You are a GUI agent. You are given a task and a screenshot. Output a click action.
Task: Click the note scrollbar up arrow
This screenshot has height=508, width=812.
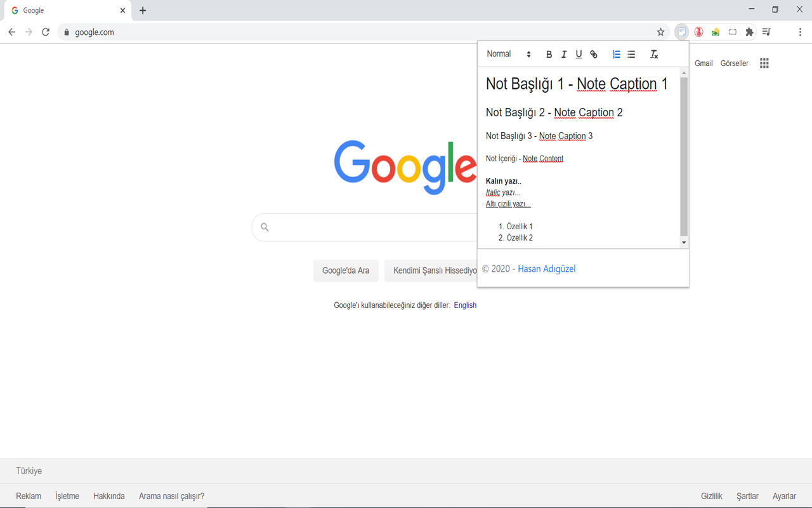coord(684,73)
